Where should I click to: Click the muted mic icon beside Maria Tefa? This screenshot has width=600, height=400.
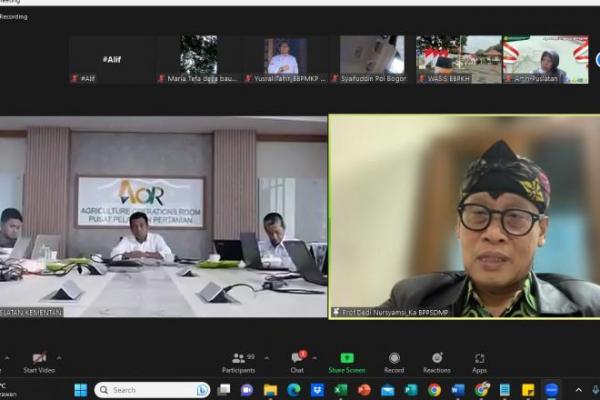(x=161, y=78)
